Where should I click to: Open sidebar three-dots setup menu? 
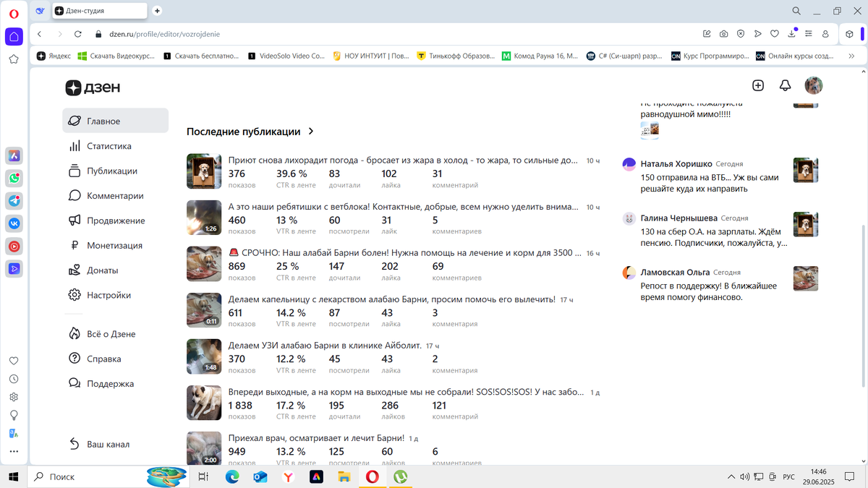pos(14,451)
